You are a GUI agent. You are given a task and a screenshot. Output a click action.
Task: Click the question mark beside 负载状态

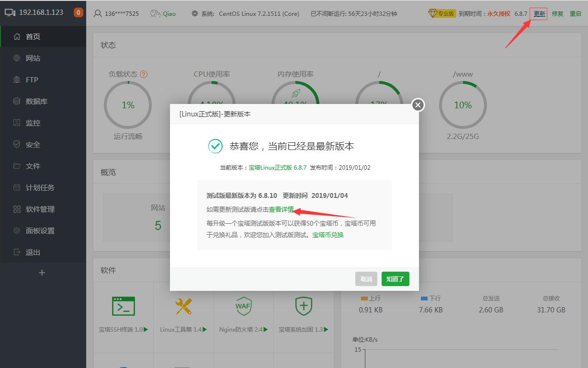tap(144, 74)
